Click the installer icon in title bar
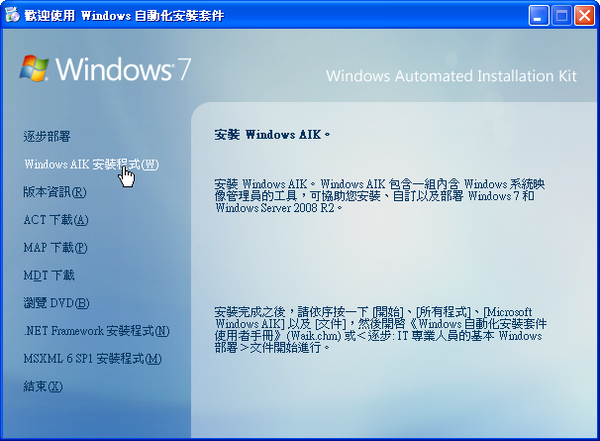600x441 pixels. [x=12, y=15]
